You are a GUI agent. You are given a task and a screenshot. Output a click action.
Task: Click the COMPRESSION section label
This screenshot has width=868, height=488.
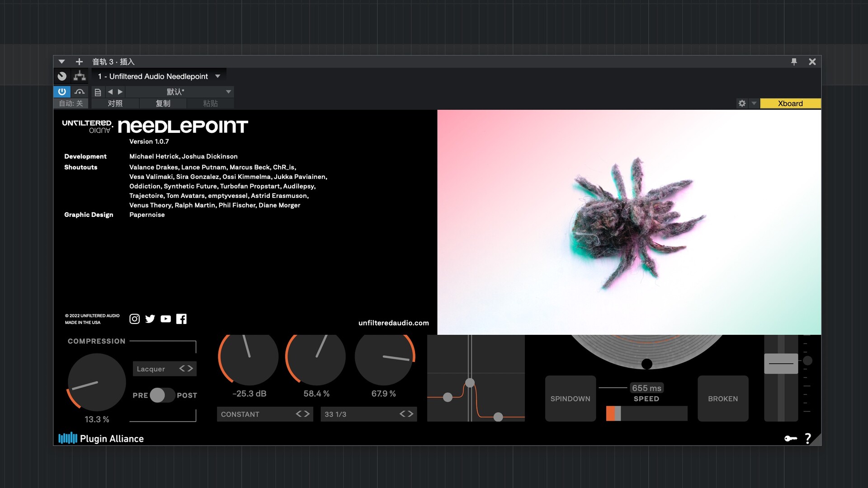coord(96,341)
